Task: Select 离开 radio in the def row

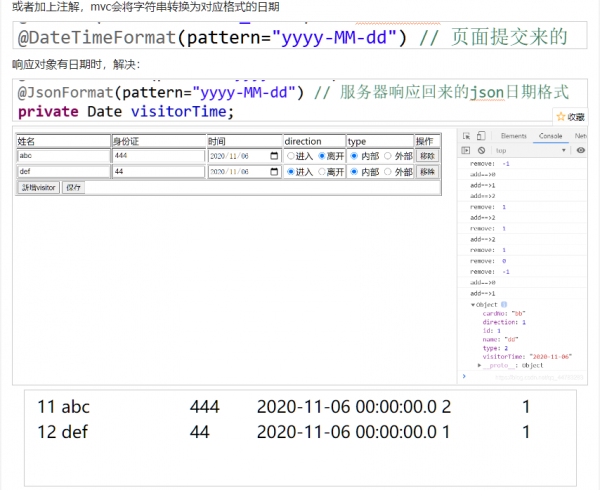Action: [x=322, y=172]
